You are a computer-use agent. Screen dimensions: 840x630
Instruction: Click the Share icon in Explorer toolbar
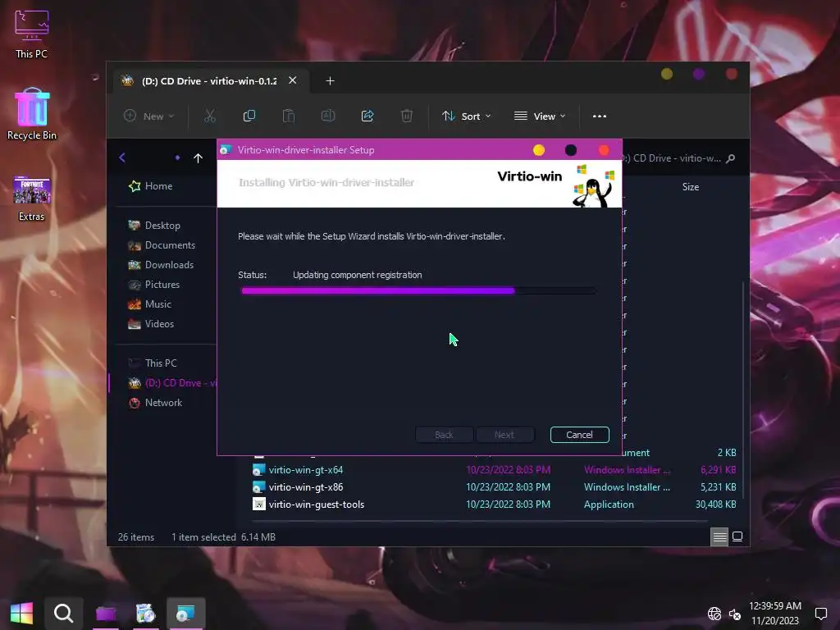(367, 116)
